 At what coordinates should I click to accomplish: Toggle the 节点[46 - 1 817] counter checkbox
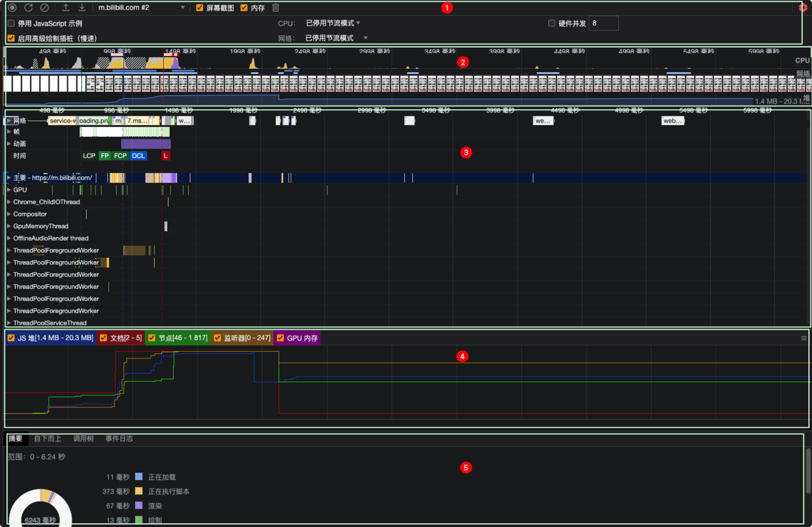pyautogui.click(x=152, y=338)
